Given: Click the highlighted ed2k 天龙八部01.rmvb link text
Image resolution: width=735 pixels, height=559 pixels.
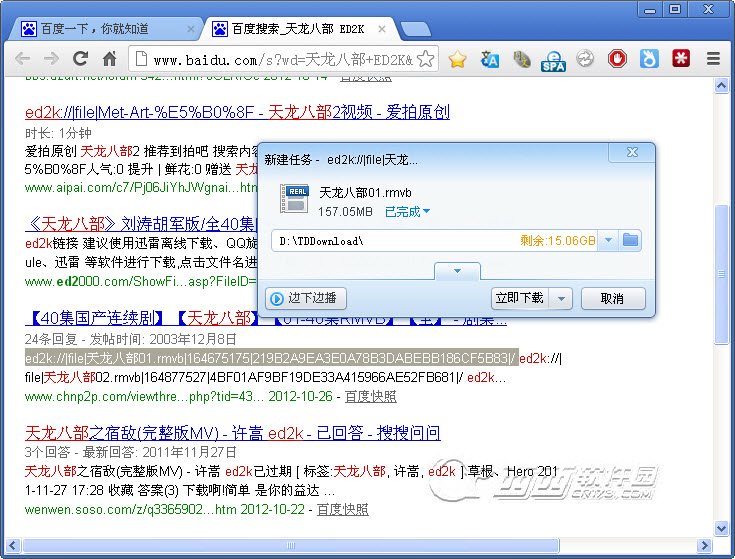Looking at the screenshot, I should [x=271, y=358].
